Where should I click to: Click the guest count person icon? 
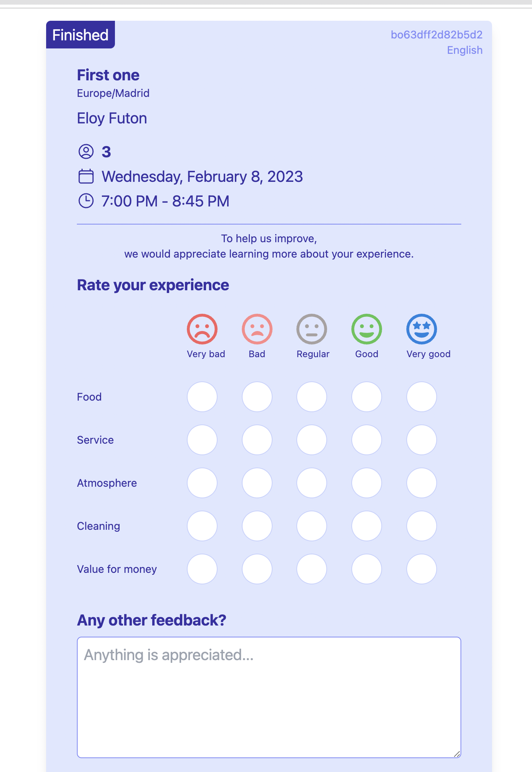point(86,151)
